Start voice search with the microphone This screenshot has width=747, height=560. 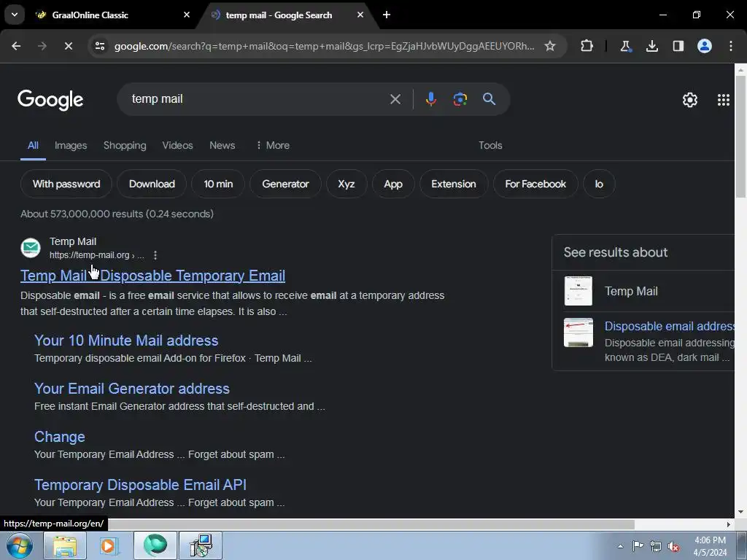click(x=430, y=99)
